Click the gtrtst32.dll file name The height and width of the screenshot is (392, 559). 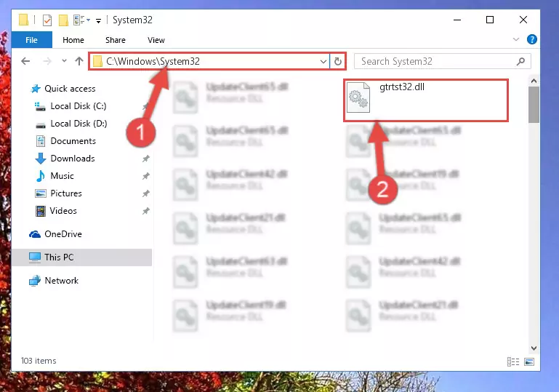[x=402, y=87]
